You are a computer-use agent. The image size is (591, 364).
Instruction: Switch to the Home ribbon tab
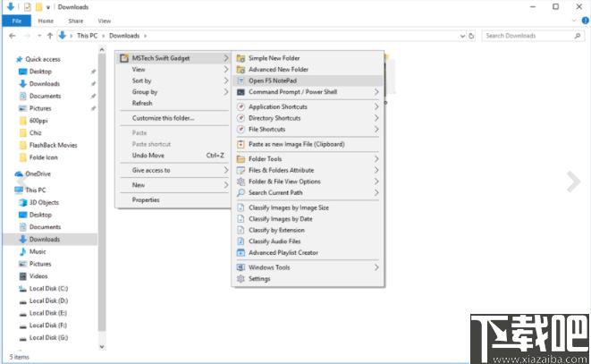pos(46,21)
